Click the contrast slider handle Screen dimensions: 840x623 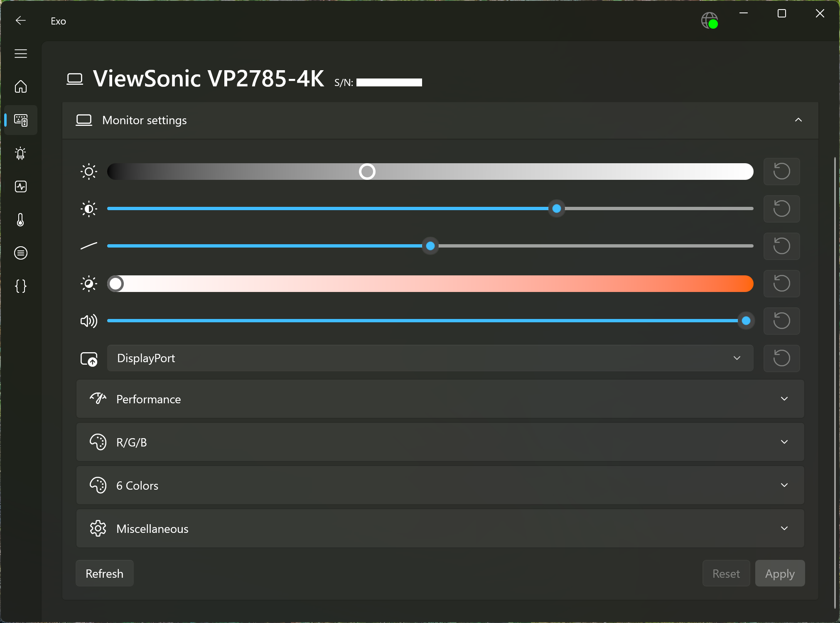(557, 208)
